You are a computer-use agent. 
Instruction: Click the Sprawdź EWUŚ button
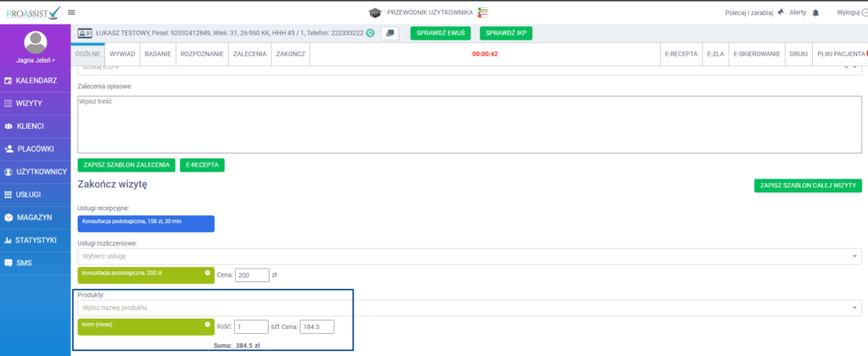[x=441, y=33]
